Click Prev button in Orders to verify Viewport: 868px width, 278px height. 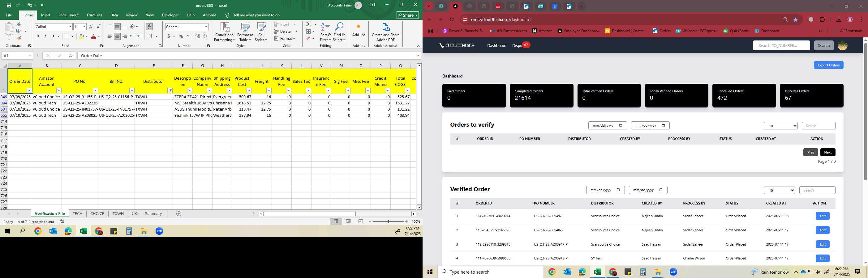click(810, 153)
